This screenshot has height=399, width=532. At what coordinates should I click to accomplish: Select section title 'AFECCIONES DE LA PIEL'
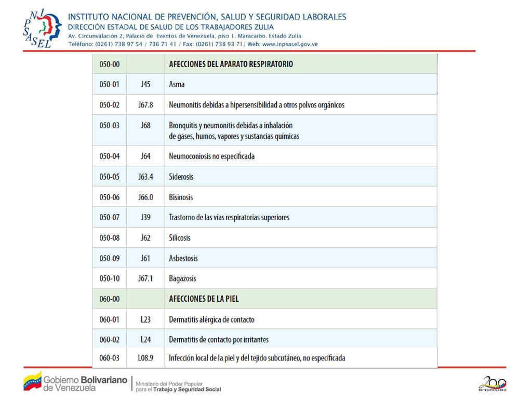[204, 299]
